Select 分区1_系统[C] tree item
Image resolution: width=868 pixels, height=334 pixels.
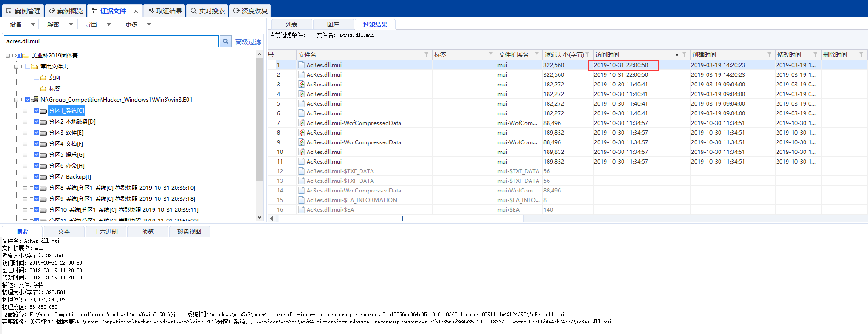[x=67, y=111]
